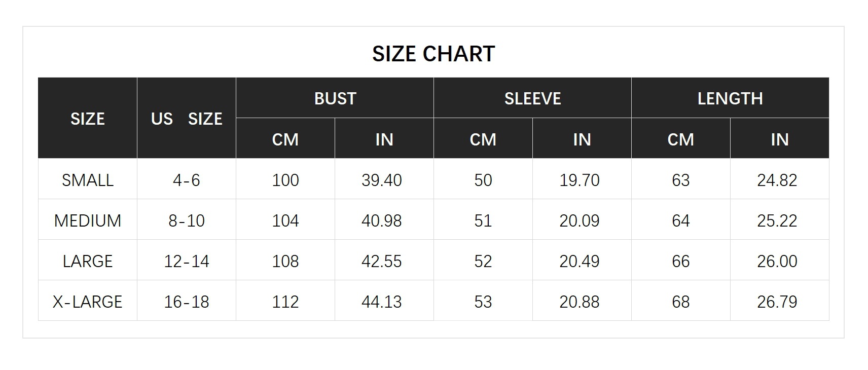Select the SLEEVE column header
Image resolution: width=868 pixels, height=370 pixels.
click(532, 98)
